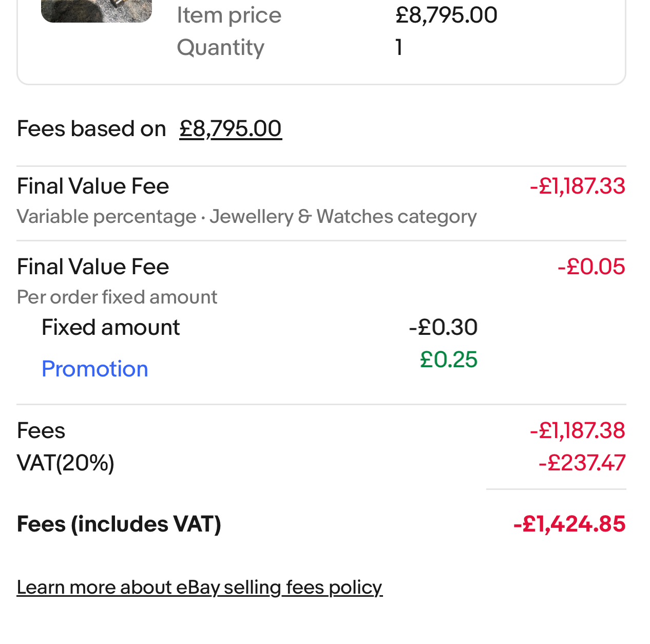Click the -£1,424.85 total fees amount
This screenshot has height=644, width=650.
coord(569,524)
